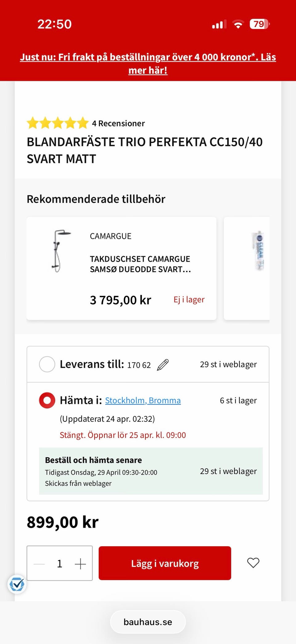Open the free shipping banner link
The image size is (296, 644).
pos(148,64)
